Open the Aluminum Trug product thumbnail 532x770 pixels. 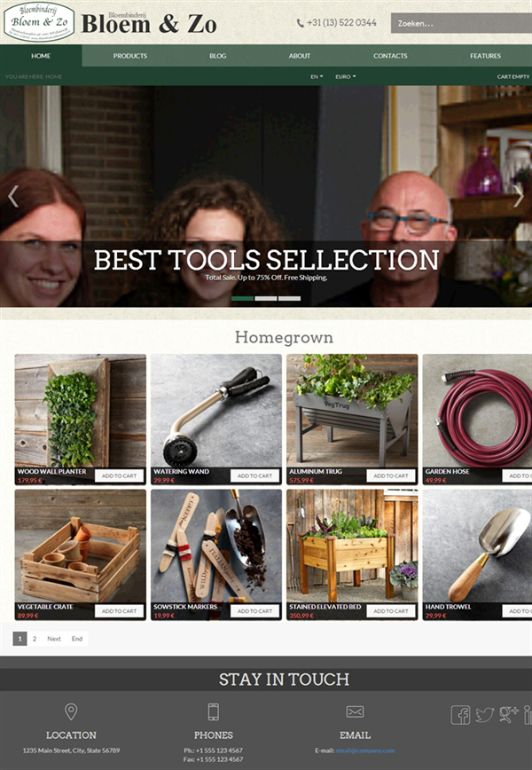pyautogui.click(x=352, y=411)
